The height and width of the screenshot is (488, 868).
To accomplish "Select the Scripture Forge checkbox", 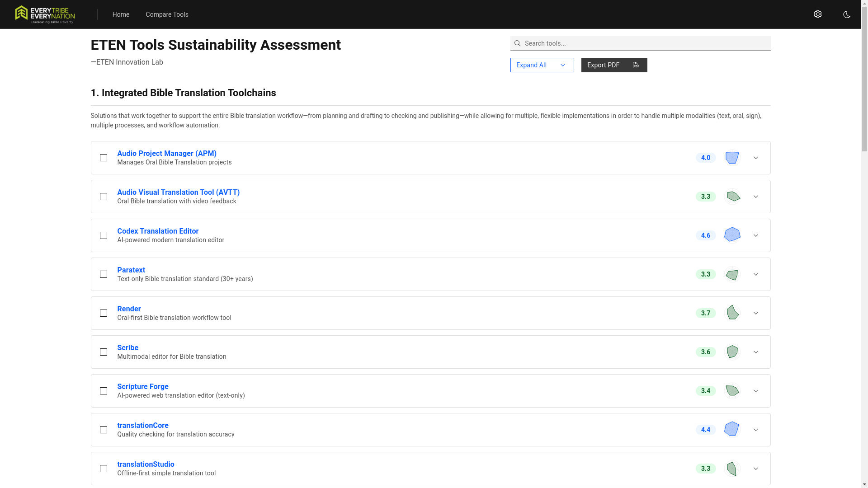I will [104, 391].
